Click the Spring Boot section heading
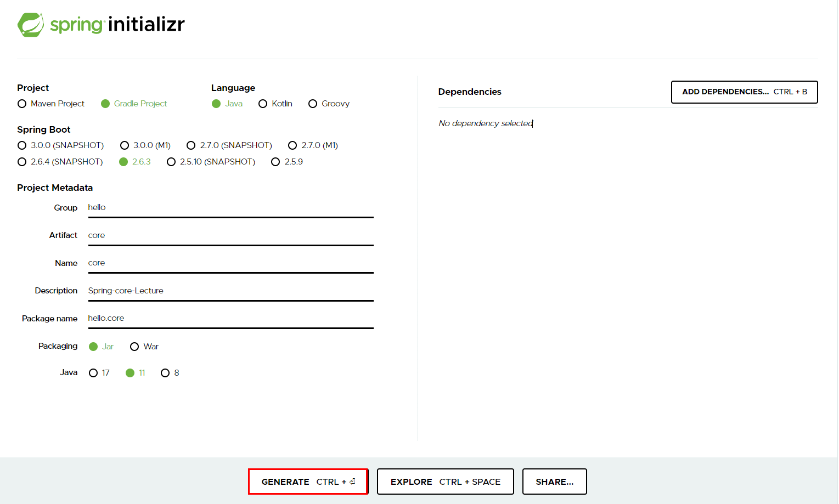This screenshot has height=504, width=839. (x=44, y=129)
